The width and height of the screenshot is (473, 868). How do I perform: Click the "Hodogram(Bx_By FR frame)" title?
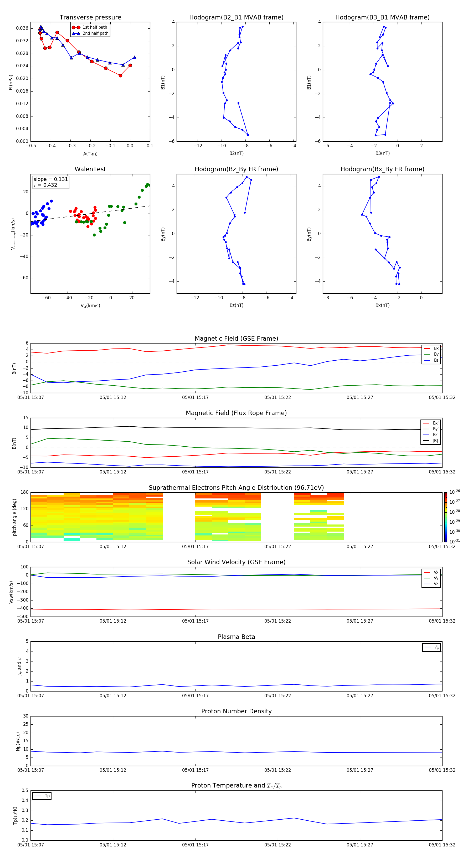382,169
